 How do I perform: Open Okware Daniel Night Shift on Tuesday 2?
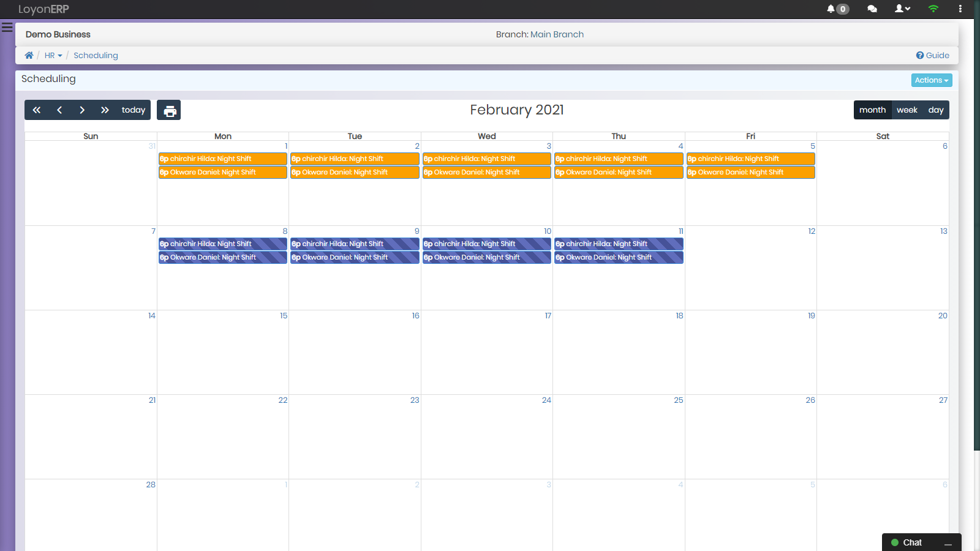tap(355, 172)
